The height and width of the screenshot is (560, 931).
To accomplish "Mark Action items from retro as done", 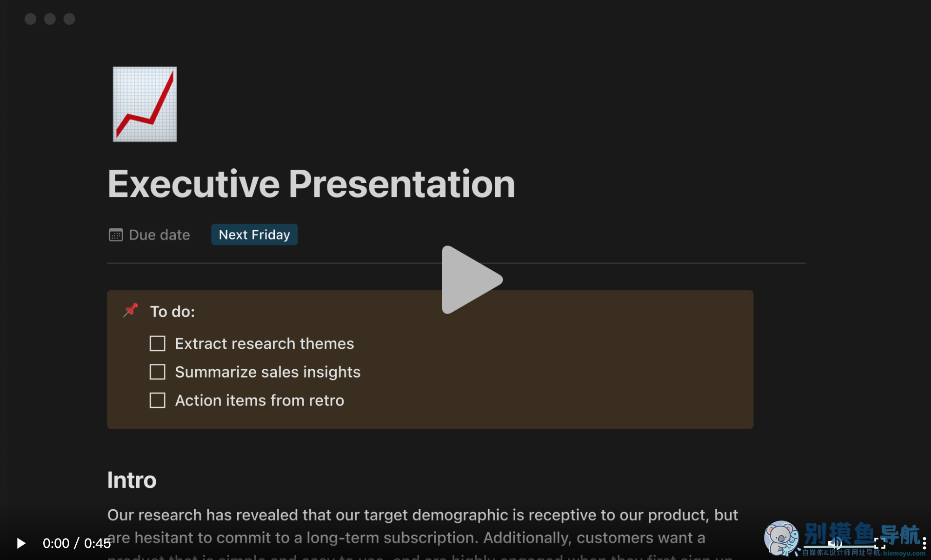I will click(157, 400).
